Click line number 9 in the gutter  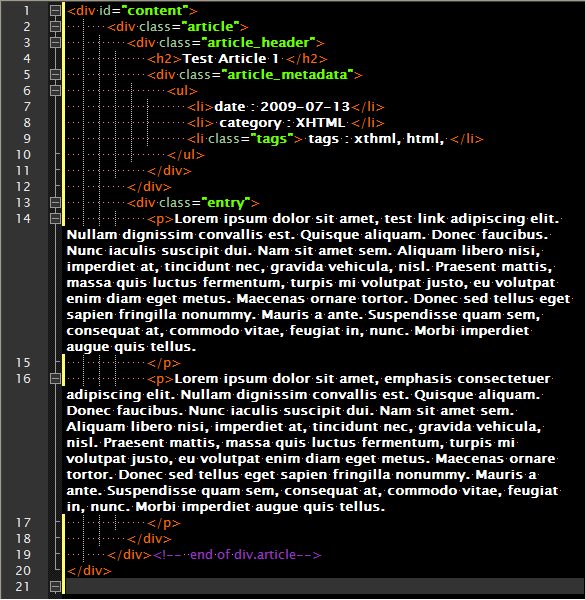point(27,139)
